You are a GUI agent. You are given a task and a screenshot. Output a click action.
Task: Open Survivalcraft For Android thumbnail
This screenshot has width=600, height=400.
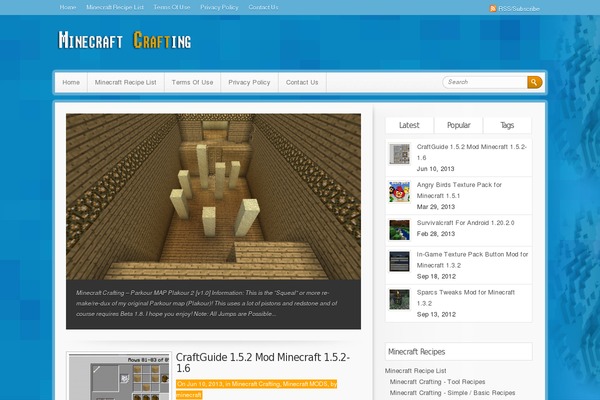click(x=399, y=230)
